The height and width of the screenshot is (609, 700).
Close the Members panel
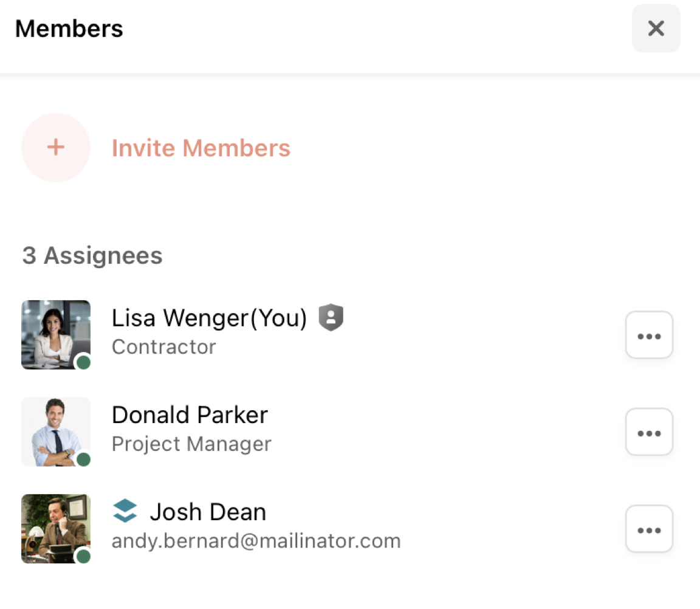pyautogui.click(x=656, y=28)
